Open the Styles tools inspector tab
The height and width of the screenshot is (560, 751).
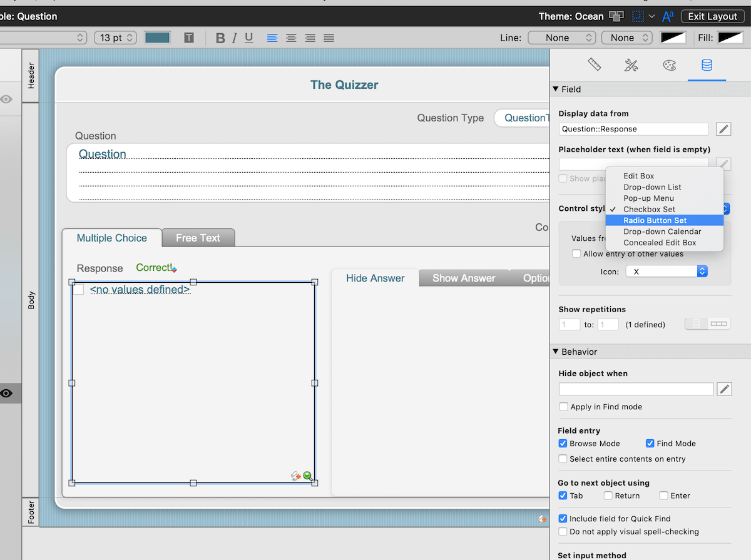631,65
